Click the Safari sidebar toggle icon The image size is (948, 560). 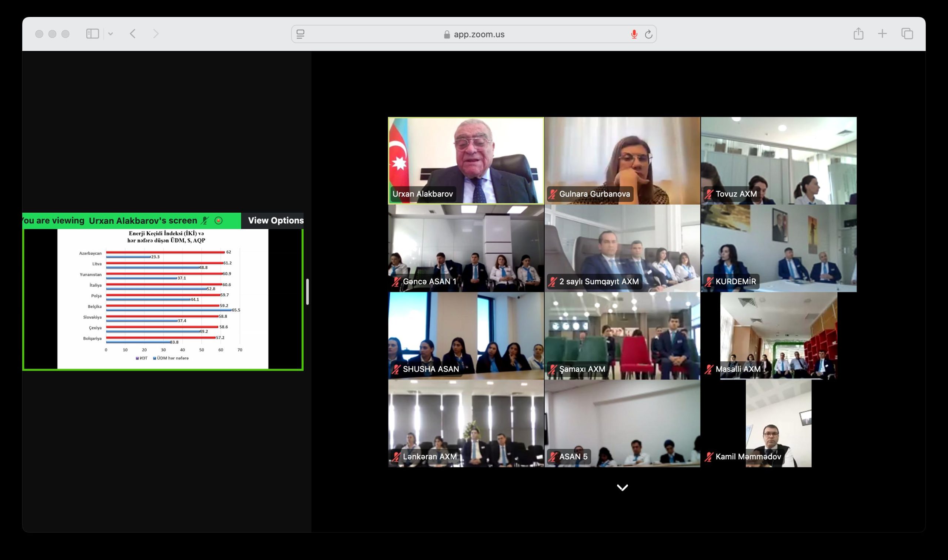click(x=93, y=34)
